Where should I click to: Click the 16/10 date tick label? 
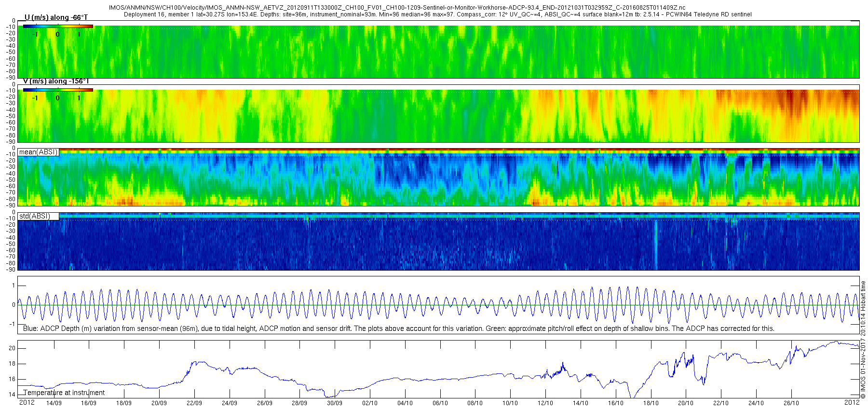(616, 403)
